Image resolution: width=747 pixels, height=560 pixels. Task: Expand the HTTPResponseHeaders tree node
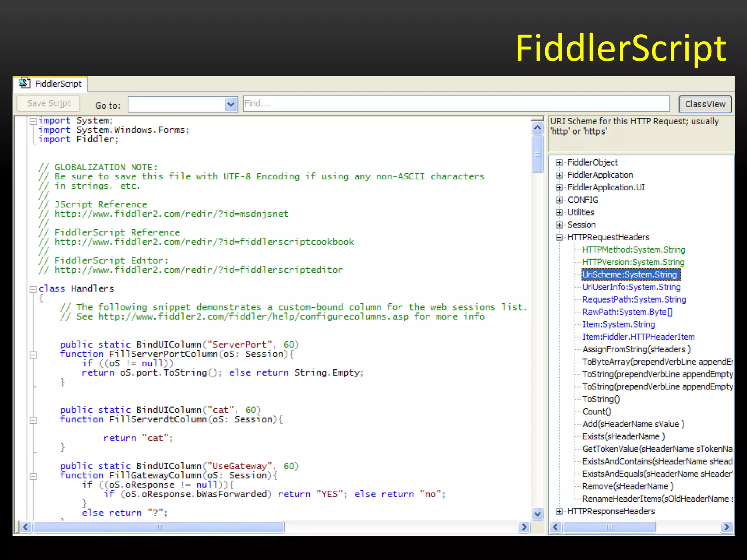click(x=559, y=512)
